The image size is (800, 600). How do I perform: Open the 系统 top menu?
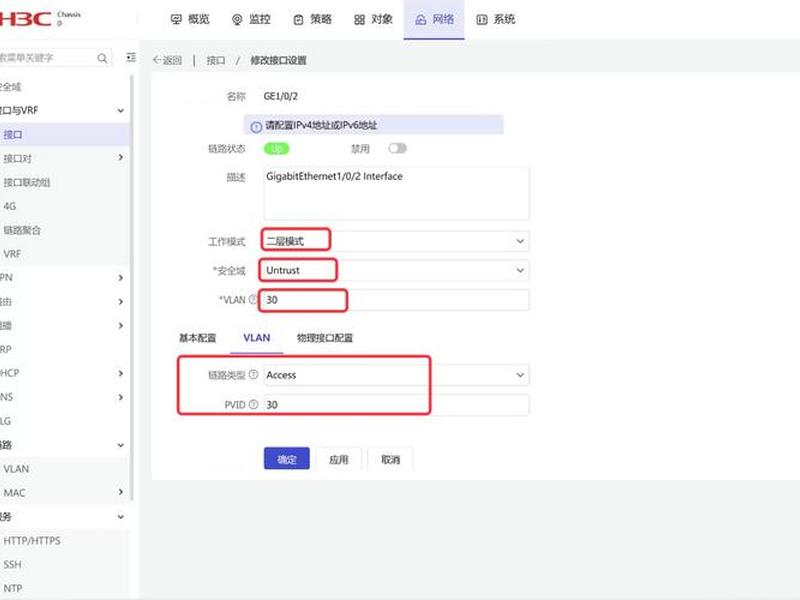pos(495,19)
